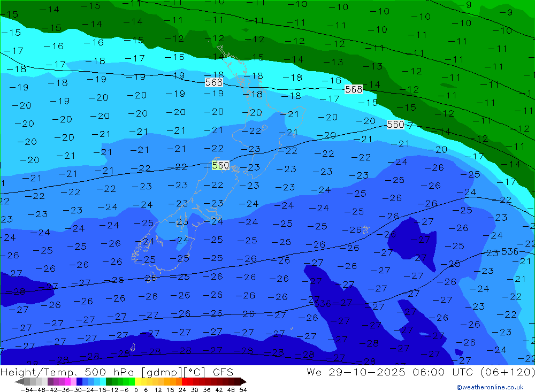The image size is (535, 392).
Task: Click the '29-10-2025 06:00 UTC' date text
Action: point(402,372)
